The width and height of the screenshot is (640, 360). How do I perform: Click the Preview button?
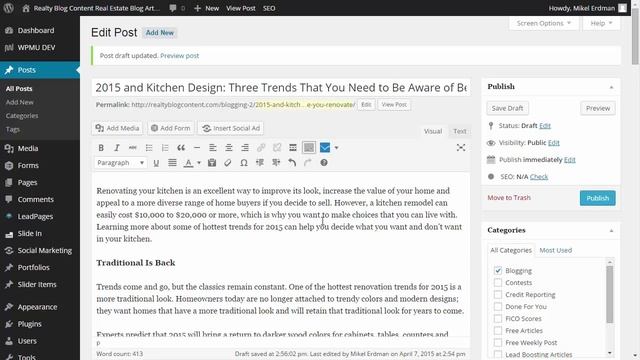click(x=598, y=108)
